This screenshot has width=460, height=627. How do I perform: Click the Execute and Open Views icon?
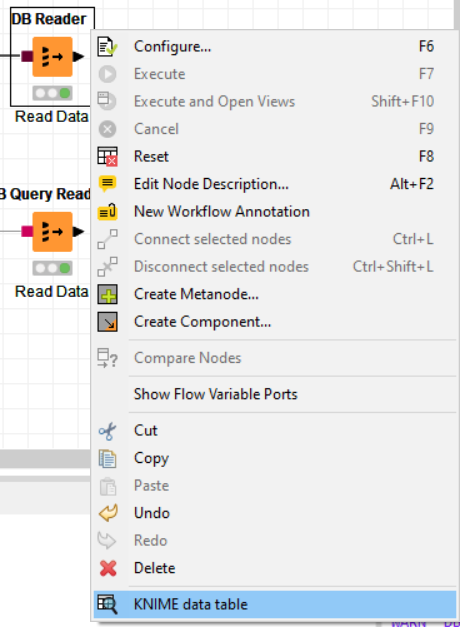(107, 101)
